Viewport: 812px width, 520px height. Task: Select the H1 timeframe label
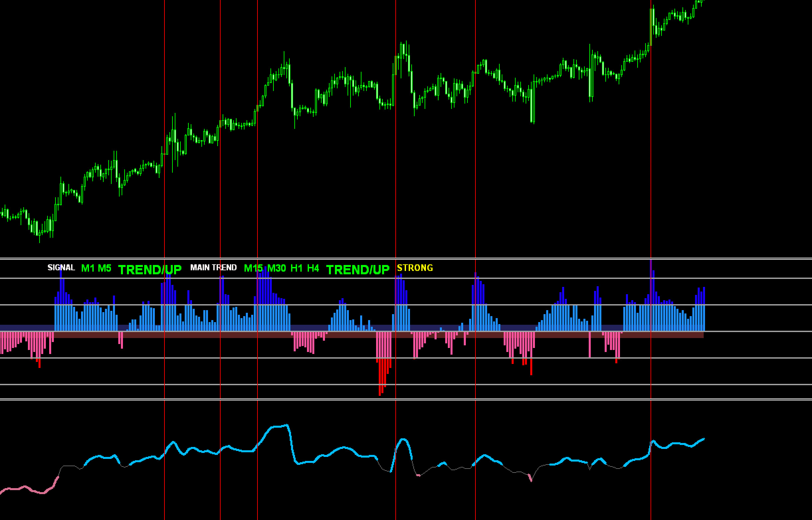click(296, 268)
